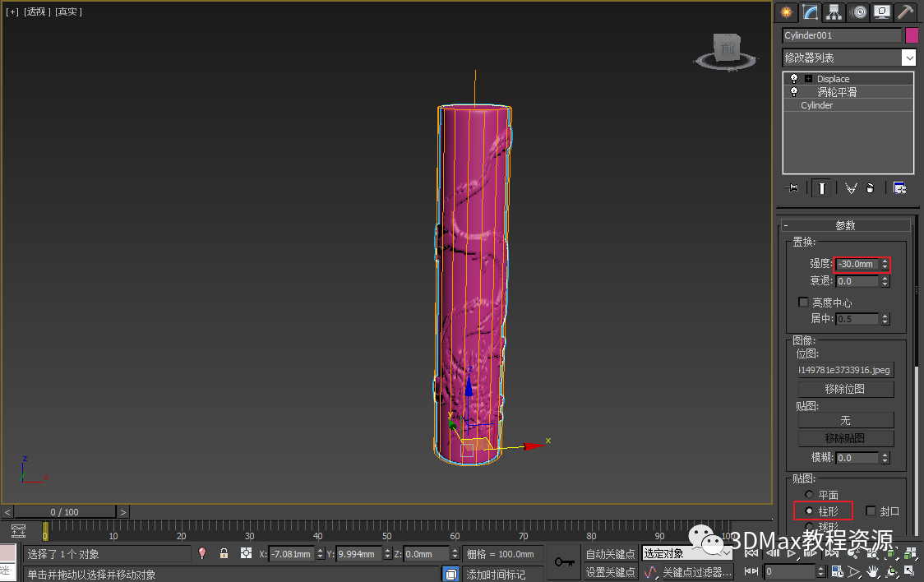924x582 pixels.
Task: Click the key tangent curve icon
Action: (650, 572)
